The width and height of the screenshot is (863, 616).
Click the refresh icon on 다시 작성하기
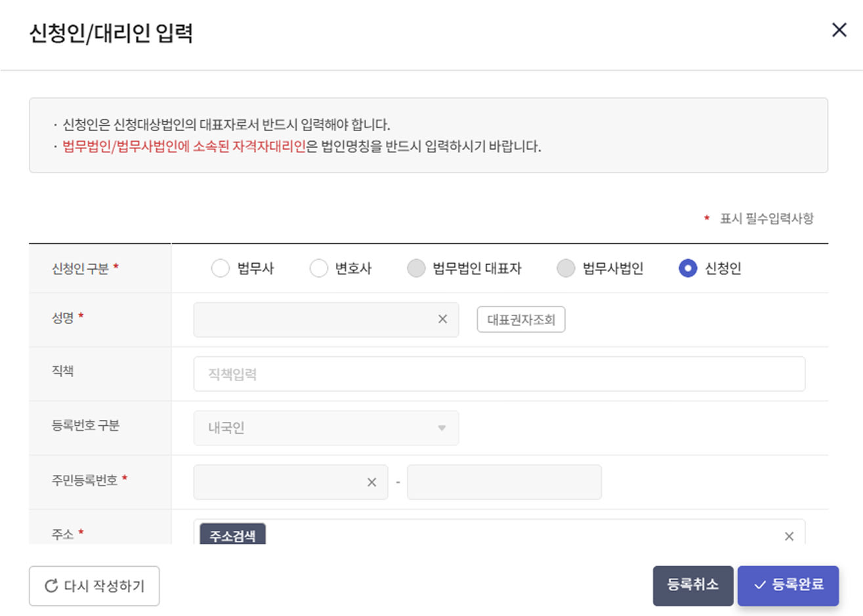pos(50,586)
